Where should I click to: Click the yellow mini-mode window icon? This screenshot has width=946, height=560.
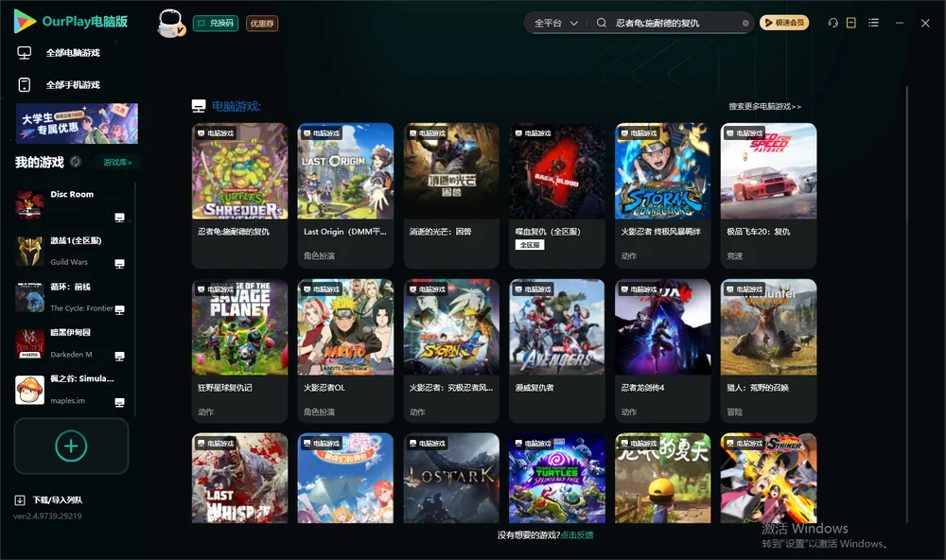pos(851,23)
